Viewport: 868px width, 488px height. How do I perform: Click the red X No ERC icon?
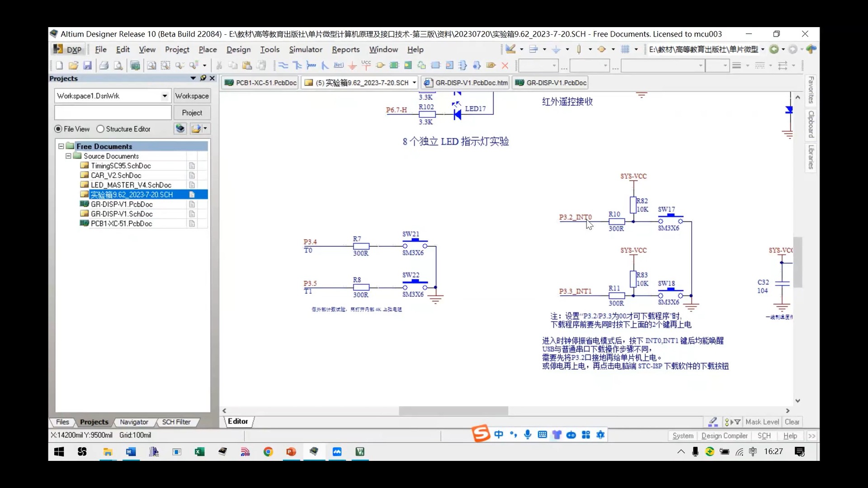tap(505, 66)
